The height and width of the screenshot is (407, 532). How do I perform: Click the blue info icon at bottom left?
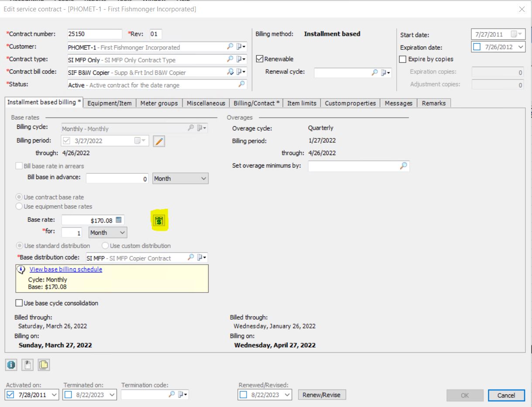[12, 365]
